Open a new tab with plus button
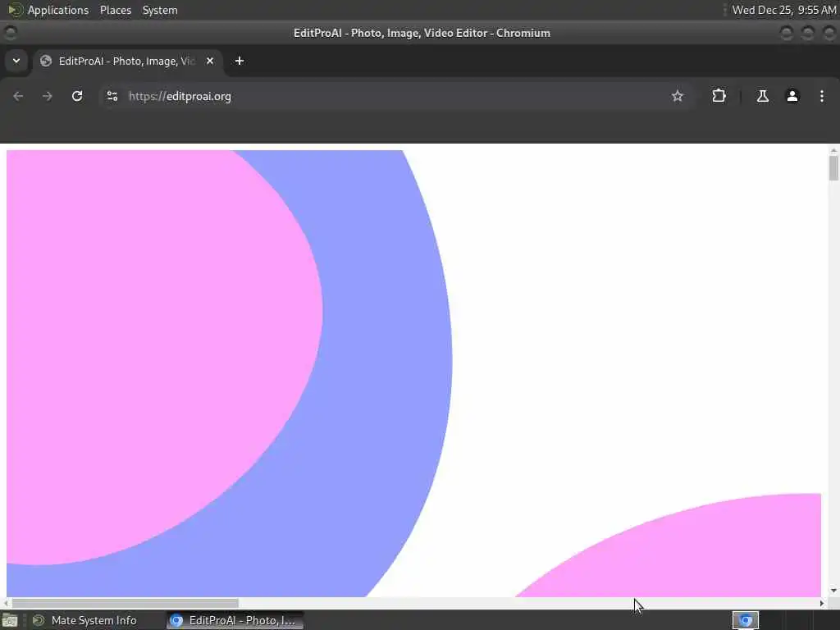Viewport: 840px width, 630px height. point(240,61)
